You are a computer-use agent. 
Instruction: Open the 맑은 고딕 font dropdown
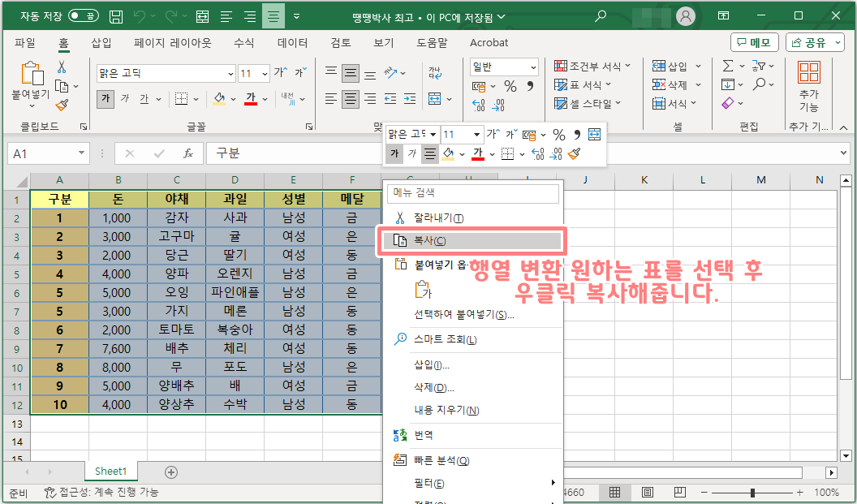tap(231, 73)
